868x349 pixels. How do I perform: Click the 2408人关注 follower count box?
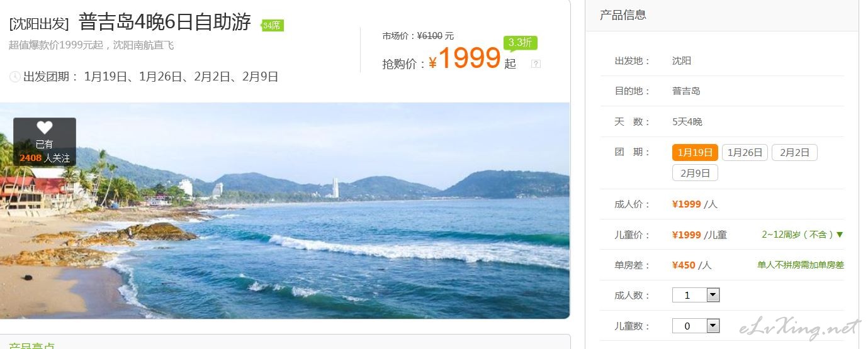pos(45,142)
